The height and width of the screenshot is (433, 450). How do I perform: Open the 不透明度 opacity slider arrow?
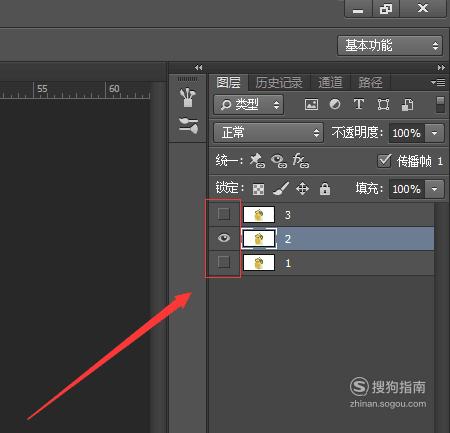click(x=434, y=133)
